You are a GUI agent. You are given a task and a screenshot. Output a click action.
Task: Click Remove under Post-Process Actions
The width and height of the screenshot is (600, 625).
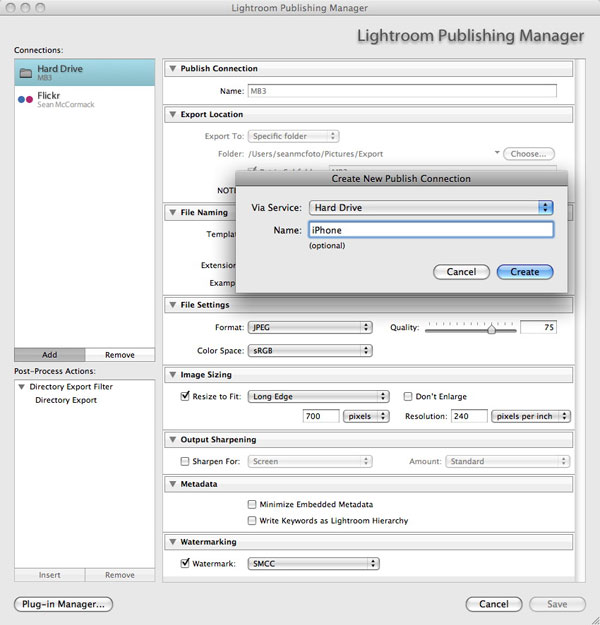(x=120, y=575)
